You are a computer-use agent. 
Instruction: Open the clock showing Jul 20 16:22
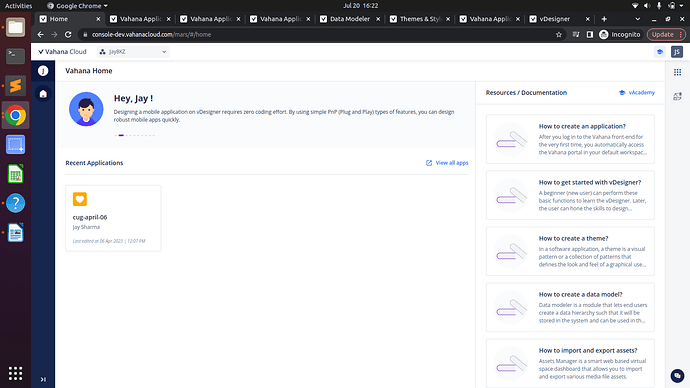pyautogui.click(x=361, y=6)
